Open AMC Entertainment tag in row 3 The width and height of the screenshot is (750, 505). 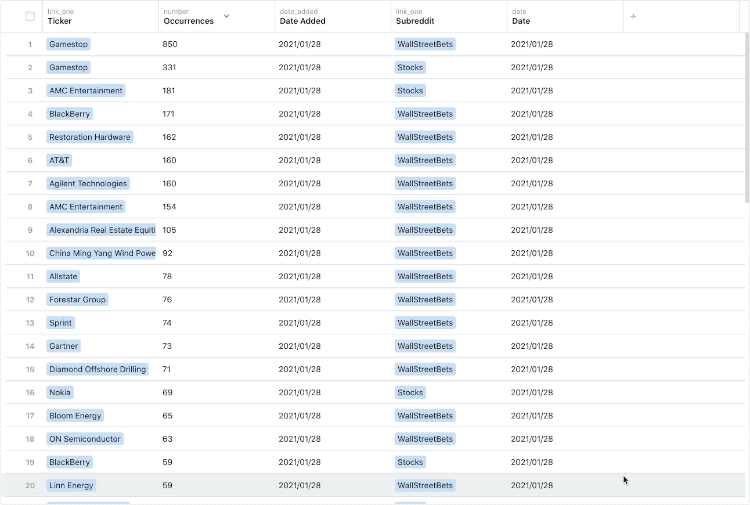click(86, 90)
